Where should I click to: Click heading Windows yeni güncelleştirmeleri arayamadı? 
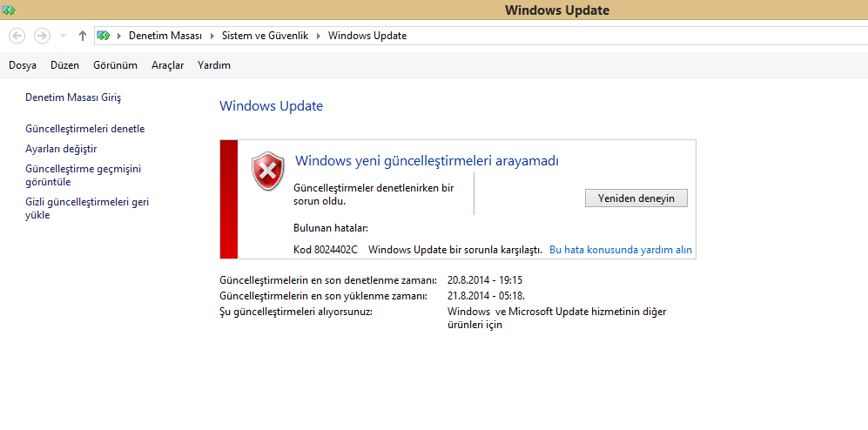coord(427,162)
